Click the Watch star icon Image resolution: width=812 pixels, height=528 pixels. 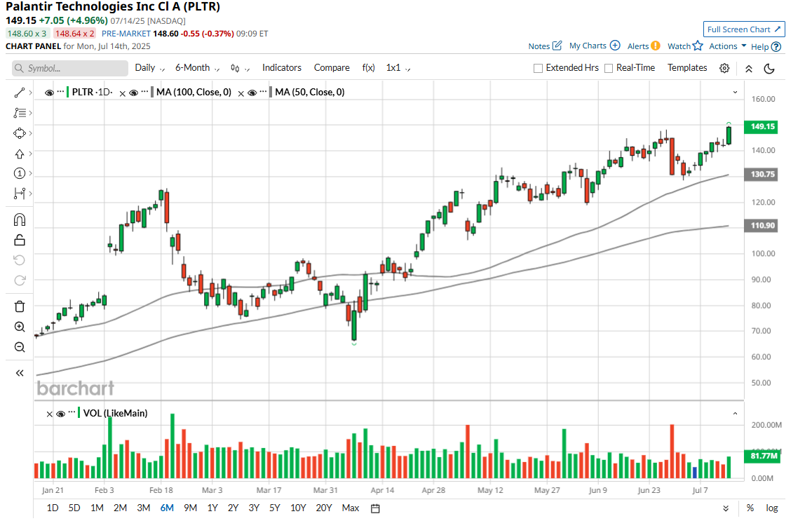(698, 46)
